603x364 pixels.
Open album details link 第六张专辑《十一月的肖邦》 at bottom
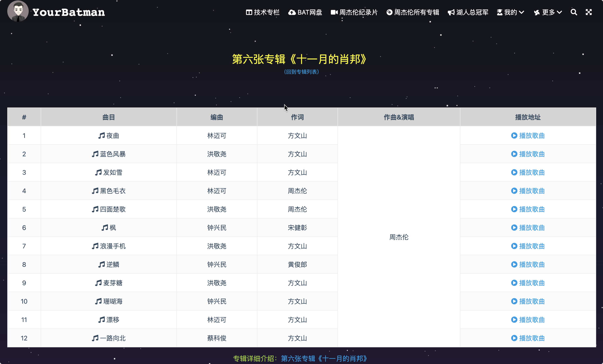coord(324,358)
